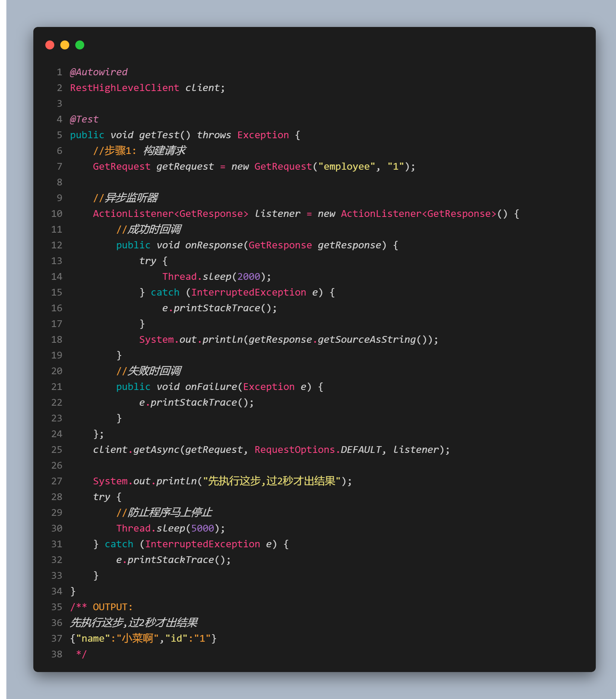The height and width of the screenshot is (699, 616).
Task: Click the output text on line 36
Action: coord(134,623)
